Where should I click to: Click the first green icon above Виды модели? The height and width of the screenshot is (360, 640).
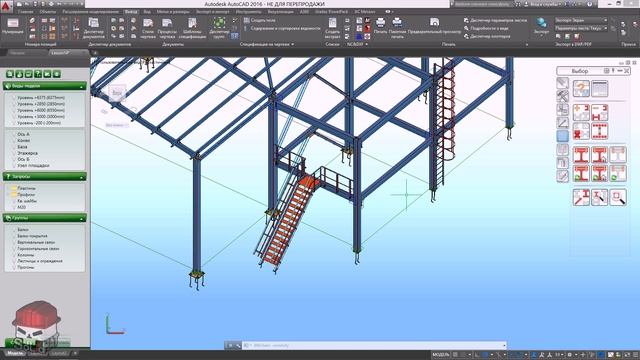pos(10,74)
